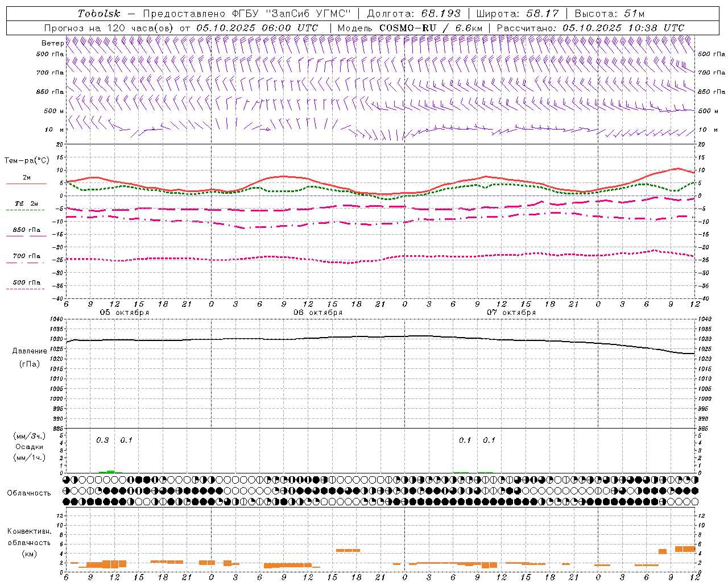Click the 05 октября date label
Image resolution: width=728 pixels, height=582 pixels.
coord(125,313)
